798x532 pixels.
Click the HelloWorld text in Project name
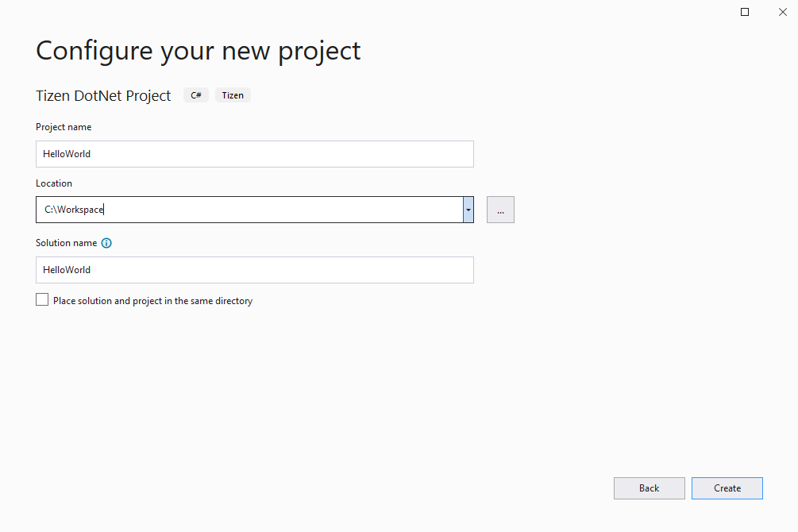click(x=67, y=153)
